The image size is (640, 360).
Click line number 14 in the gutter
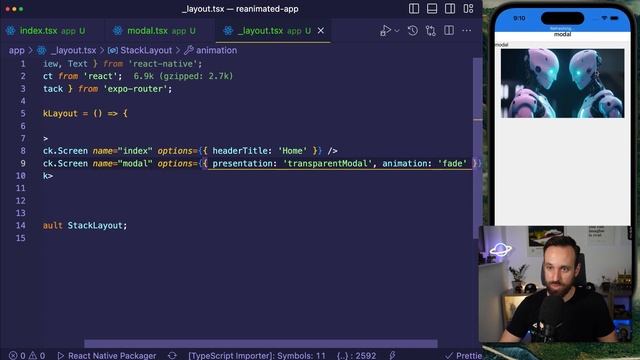pyautogui.click(x=20, y=225)
